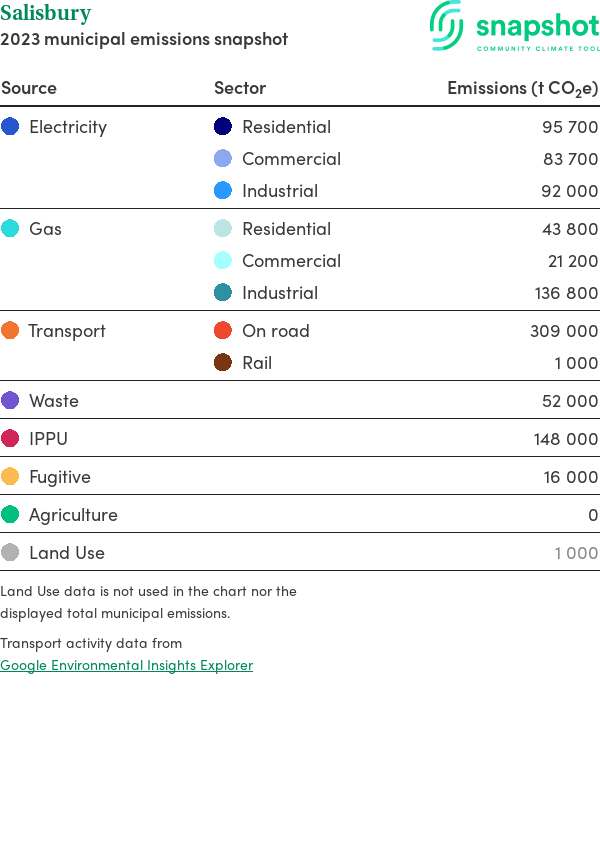This screenshot has width=600, height=850.
Task: Click the purple Waste source dot
Action: tap(10, 400)
